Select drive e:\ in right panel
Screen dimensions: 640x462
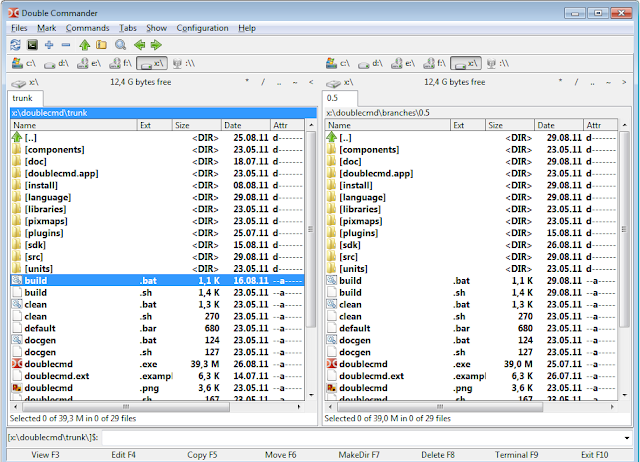(403, 63)
